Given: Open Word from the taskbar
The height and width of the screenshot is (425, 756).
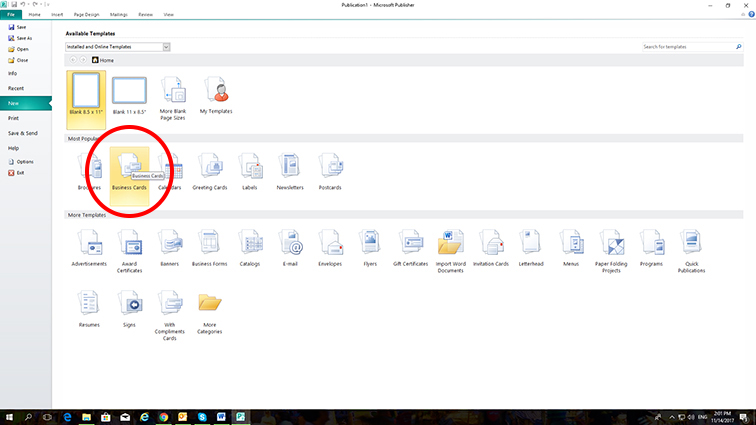Looking at the screenshot, I should pos(221,417).
